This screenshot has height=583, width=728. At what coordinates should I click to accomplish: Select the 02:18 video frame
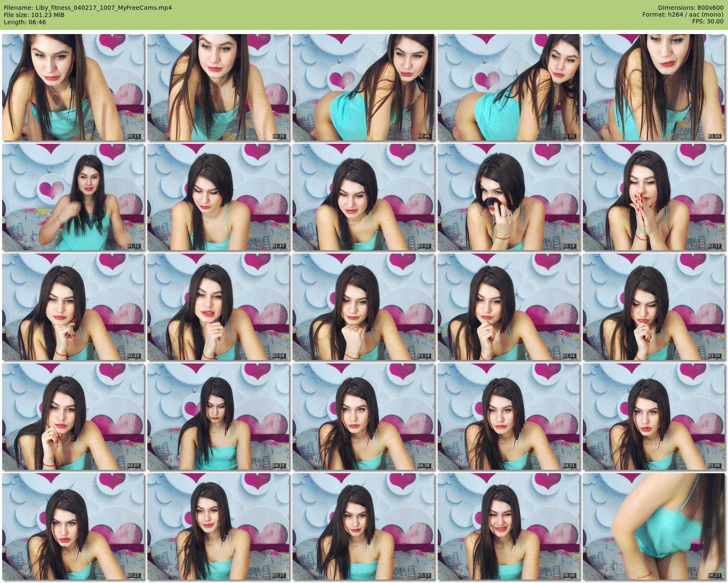(509, 197)
